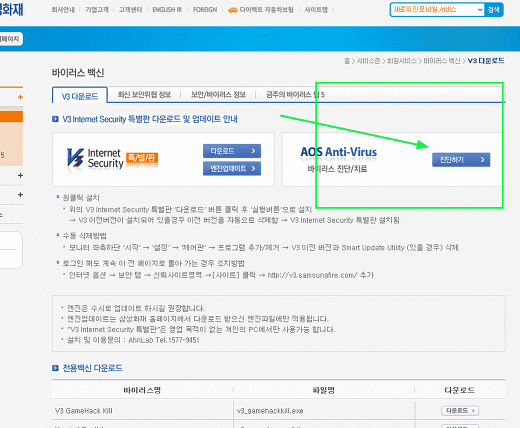Switch to the 최신 보안위협 정보 tab

coord(144,95)
